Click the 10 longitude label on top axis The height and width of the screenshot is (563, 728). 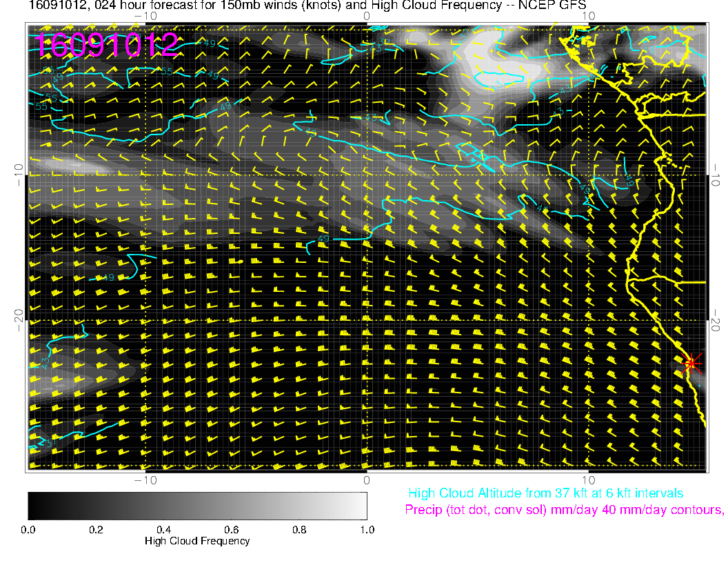tap(588, 17)
